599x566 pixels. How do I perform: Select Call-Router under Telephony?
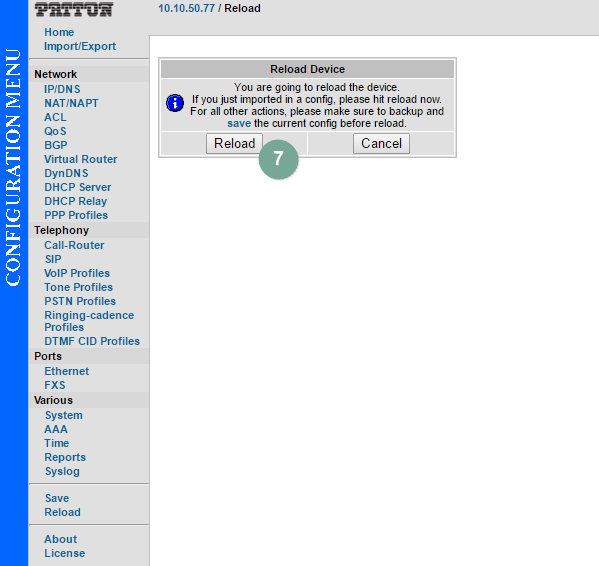click(x=74, y=245)
